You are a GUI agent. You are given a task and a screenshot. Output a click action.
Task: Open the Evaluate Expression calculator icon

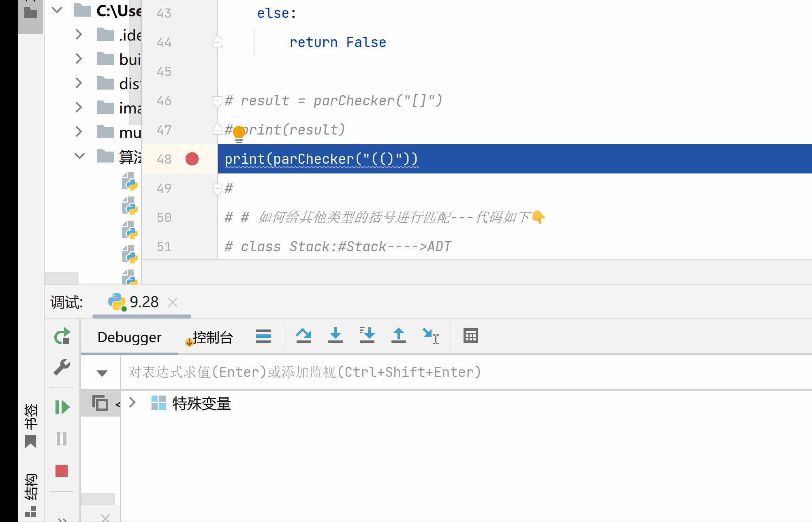pos(470,336)
